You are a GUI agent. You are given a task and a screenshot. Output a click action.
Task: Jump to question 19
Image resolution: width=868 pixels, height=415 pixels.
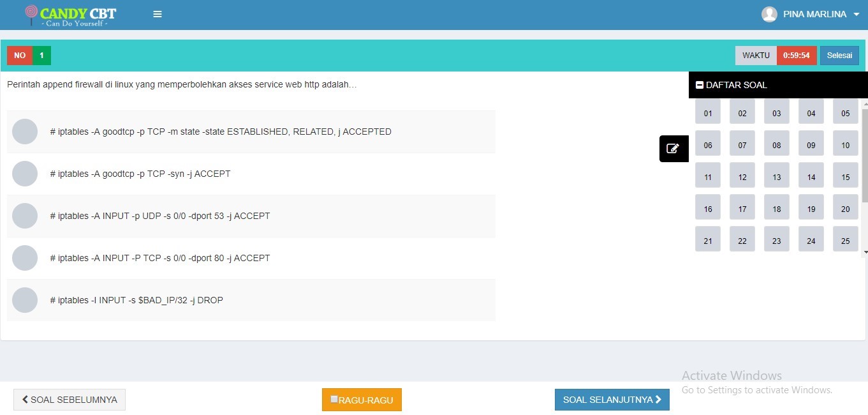(811, 208)
